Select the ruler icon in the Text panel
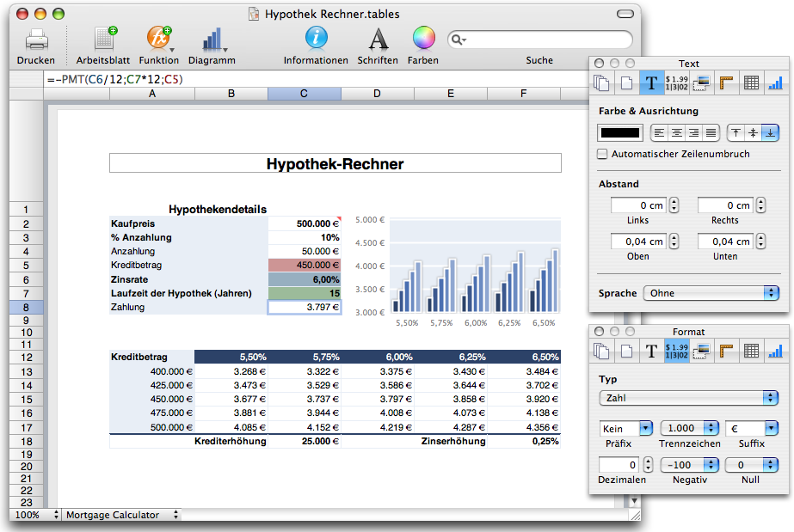This screenshot has width=794, height=532. [726, 83]
